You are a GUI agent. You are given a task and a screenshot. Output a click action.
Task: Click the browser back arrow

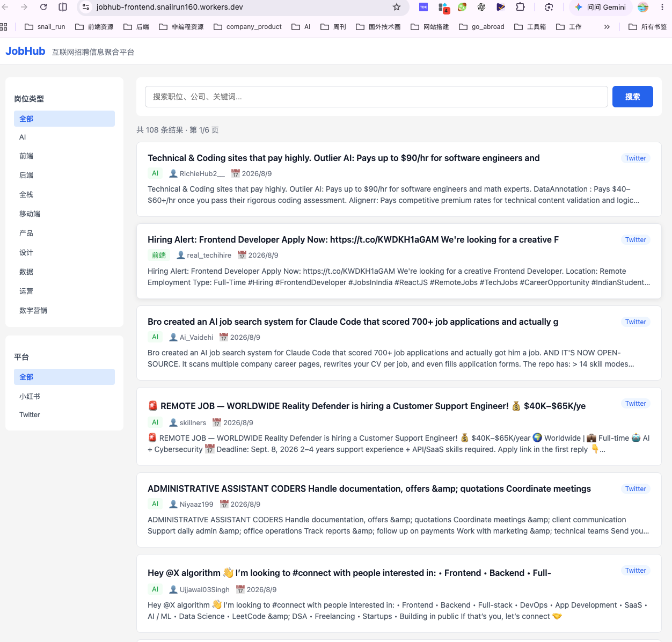[5, 7]
